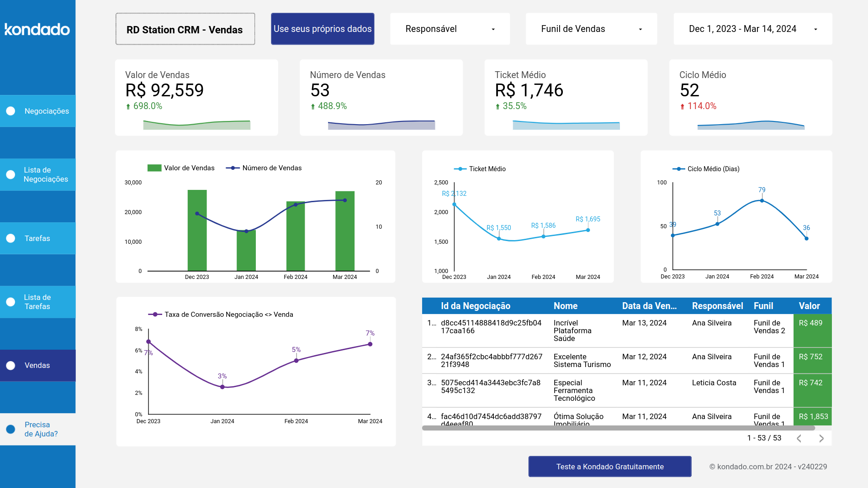Screen dimensions: 868x488
Task: Select the RD Station CRM - Vendas title
Action: pos(185,30)
